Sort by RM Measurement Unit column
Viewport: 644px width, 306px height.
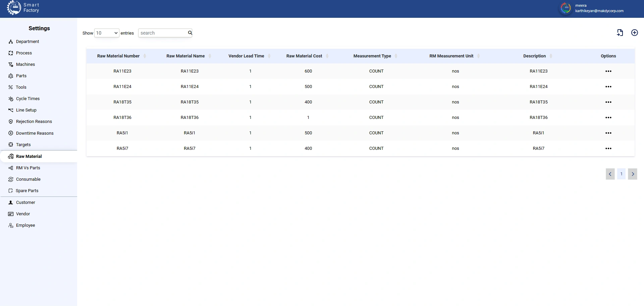(478, 56)
